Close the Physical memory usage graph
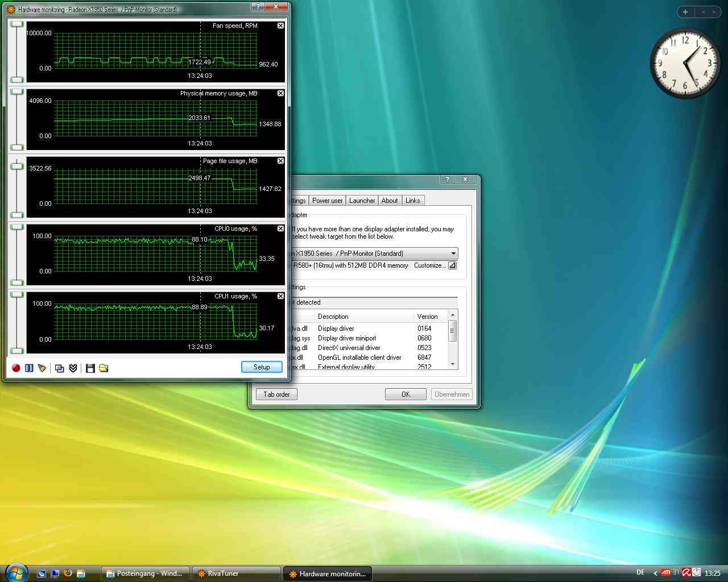The height and width of the screenshot is (582, 728). 280,93
